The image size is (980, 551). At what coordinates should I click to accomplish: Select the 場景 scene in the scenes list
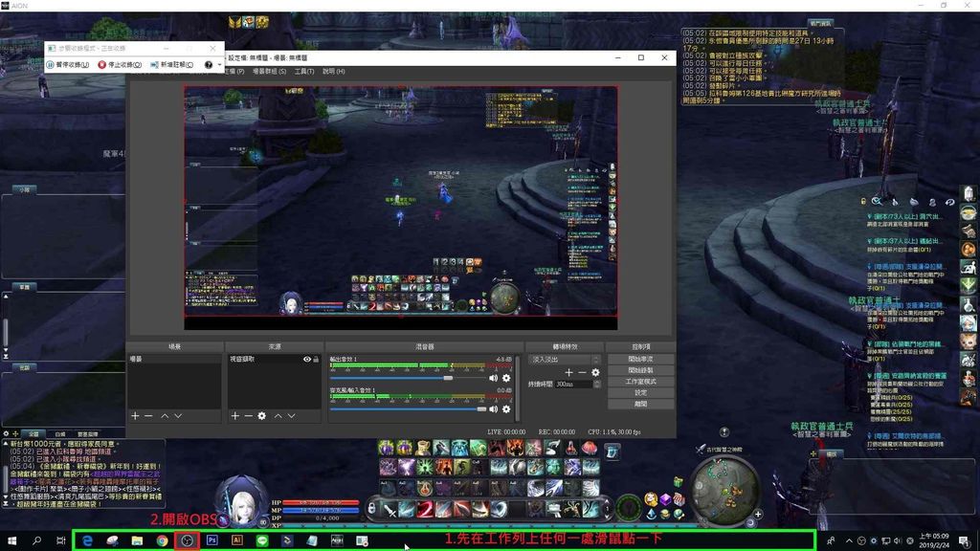point(174,360)
